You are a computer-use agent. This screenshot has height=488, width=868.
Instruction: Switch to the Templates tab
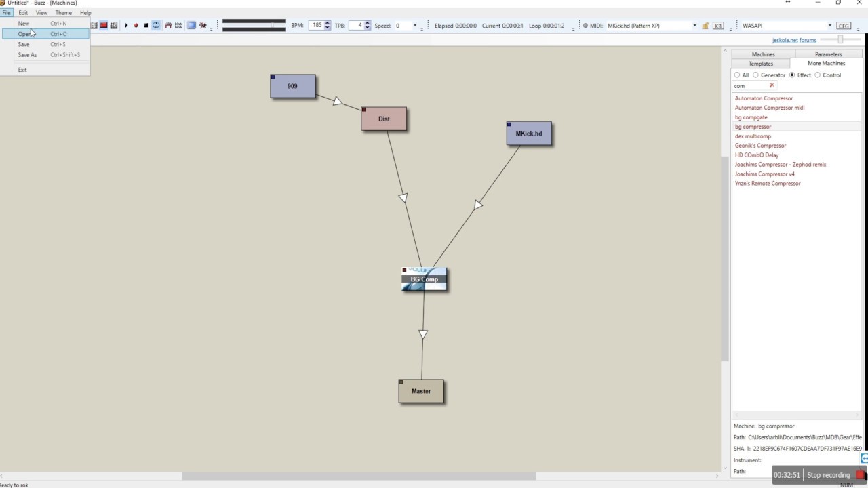pos(761,64)
